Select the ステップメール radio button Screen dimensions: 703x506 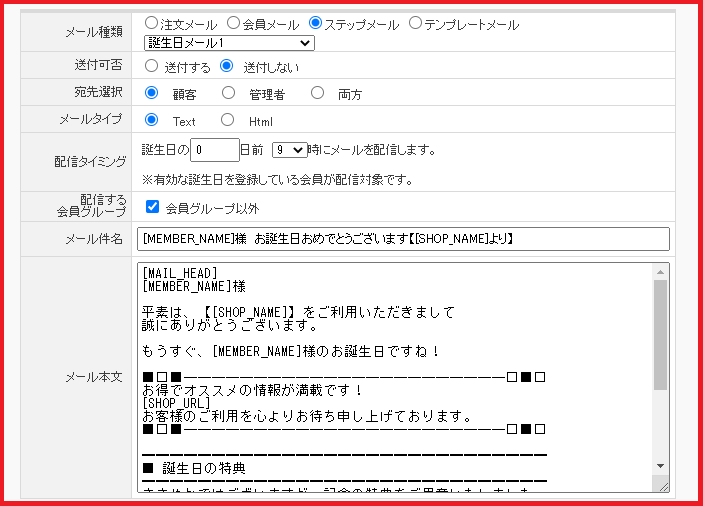pyautogui.click(x=316, y=23)
